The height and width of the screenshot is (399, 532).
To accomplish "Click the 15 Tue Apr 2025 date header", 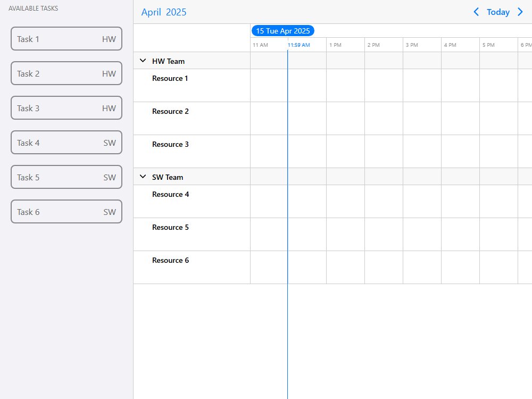I will [283, 31].
